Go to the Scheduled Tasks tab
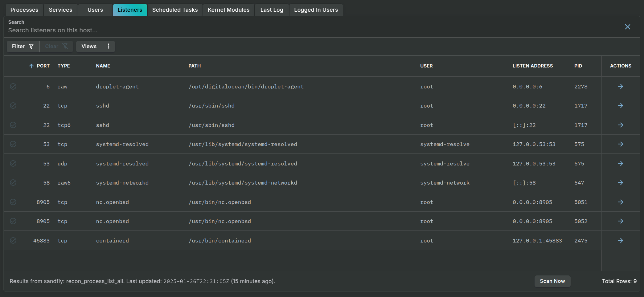Image resolution: width=644 pixels, height=297 pixels. pyautogui.click(x=175, y=10)
